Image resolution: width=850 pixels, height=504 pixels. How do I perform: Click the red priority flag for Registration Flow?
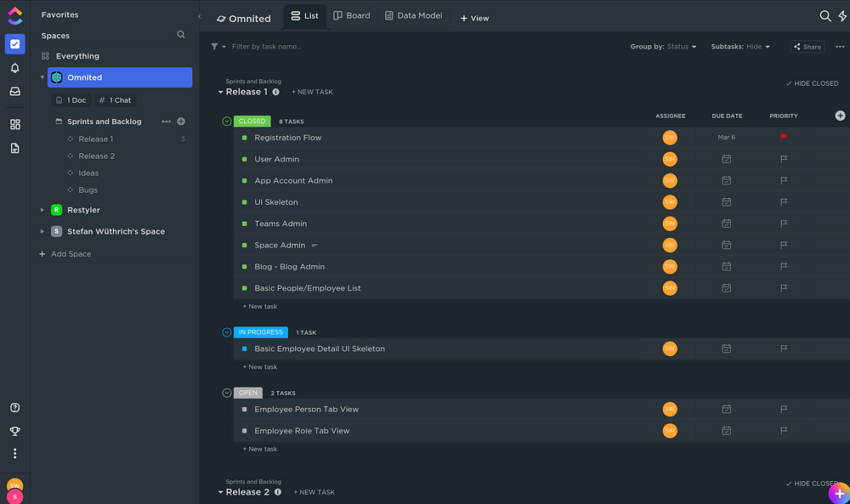[x=784, y=137]
